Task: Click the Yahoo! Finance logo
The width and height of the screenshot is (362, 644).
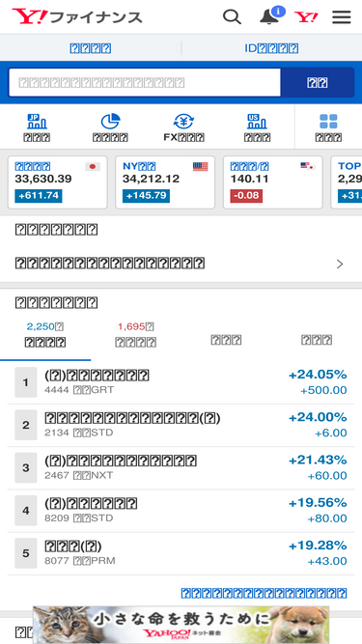Action: point(77,16)
